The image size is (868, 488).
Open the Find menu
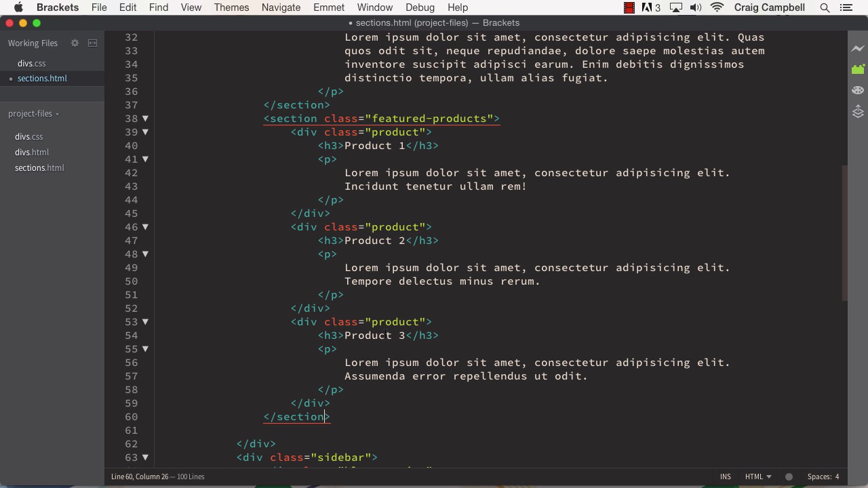[x=159, y=7]
